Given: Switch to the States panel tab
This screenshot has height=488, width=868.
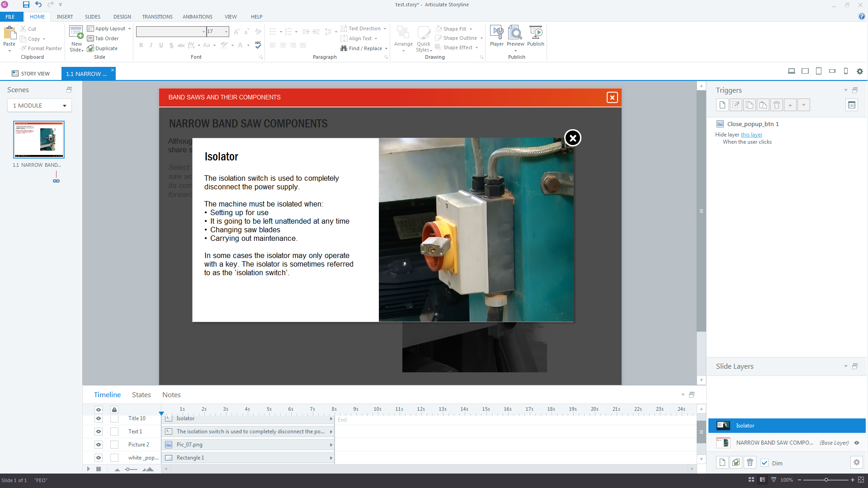Looking at the screenshot, I should pyautogui.click(x=141, y=394).
